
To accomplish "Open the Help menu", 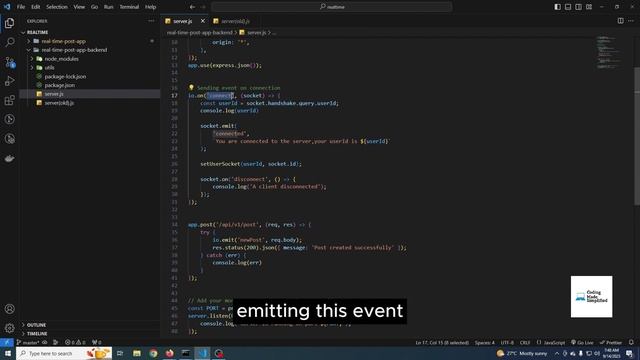I will pos(150,7).
